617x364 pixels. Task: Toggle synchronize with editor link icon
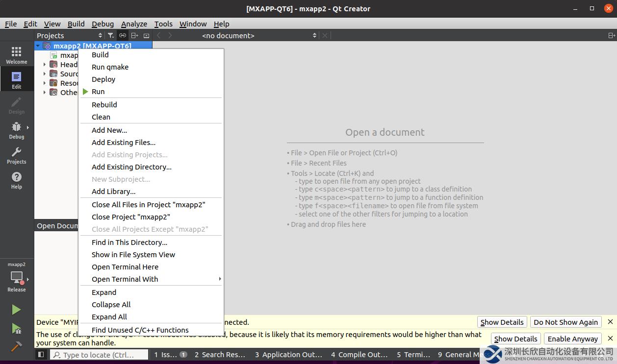[x=123, y=35]
